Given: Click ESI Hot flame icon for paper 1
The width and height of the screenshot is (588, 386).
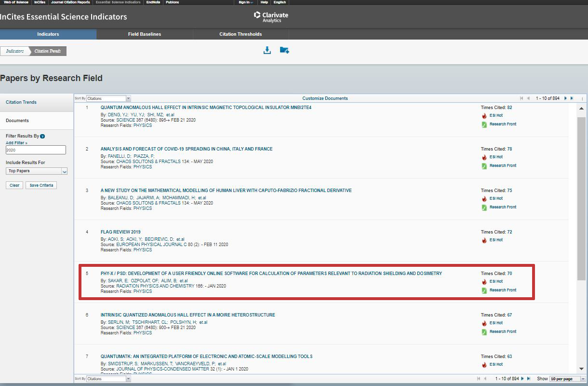Looking at the screenshot, I should (484, 116).
